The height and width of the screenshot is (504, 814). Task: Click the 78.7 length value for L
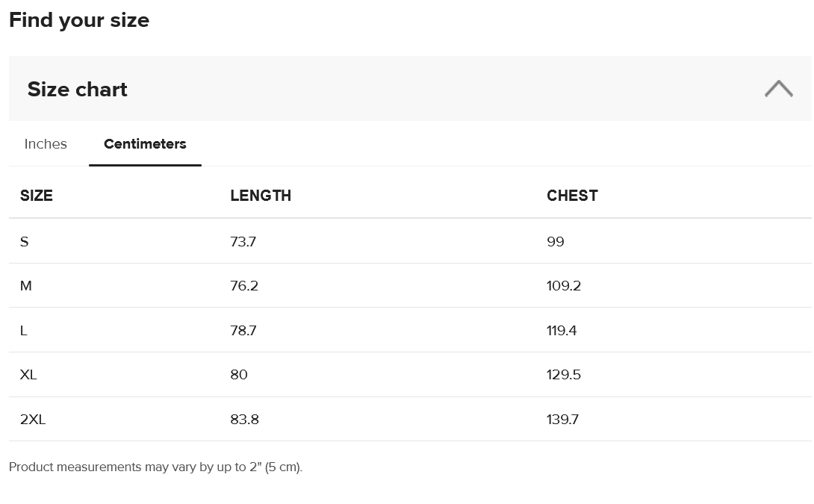pyautogui.click(x=243, y=331)
